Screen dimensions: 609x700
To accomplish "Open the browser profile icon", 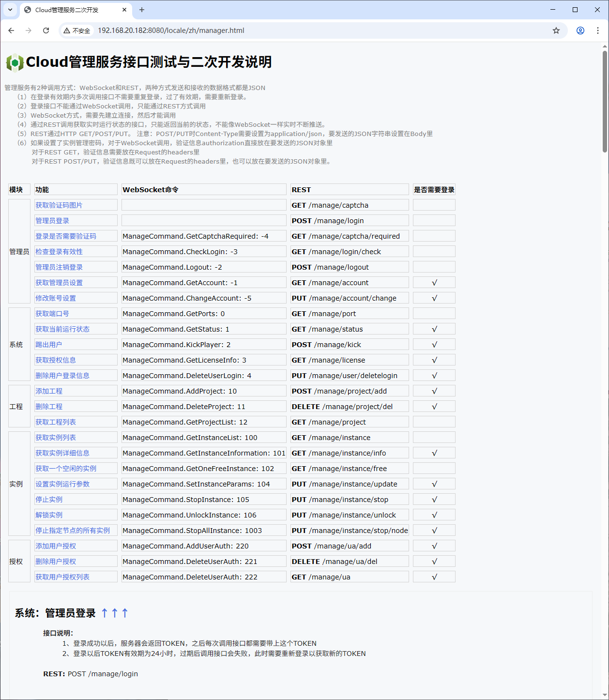I will tap(580, 30).
